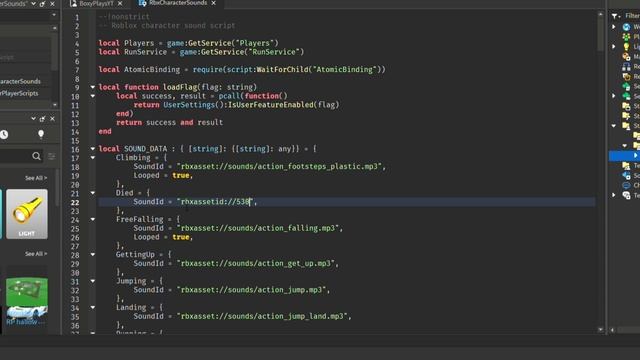Image resolution: width=640 pixels, height=360 pixels.
Task: Expand the TextChatService node in Explorer
Action: point(614,195)
